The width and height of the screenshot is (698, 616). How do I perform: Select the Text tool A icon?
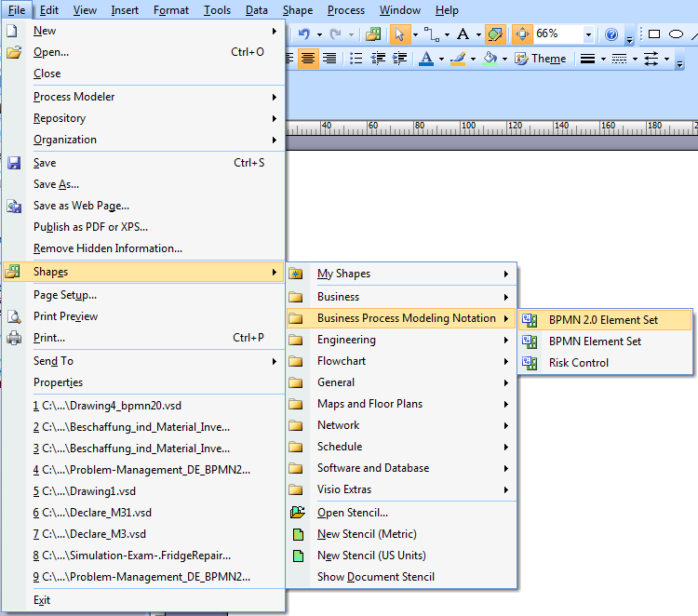pos(463,33)
